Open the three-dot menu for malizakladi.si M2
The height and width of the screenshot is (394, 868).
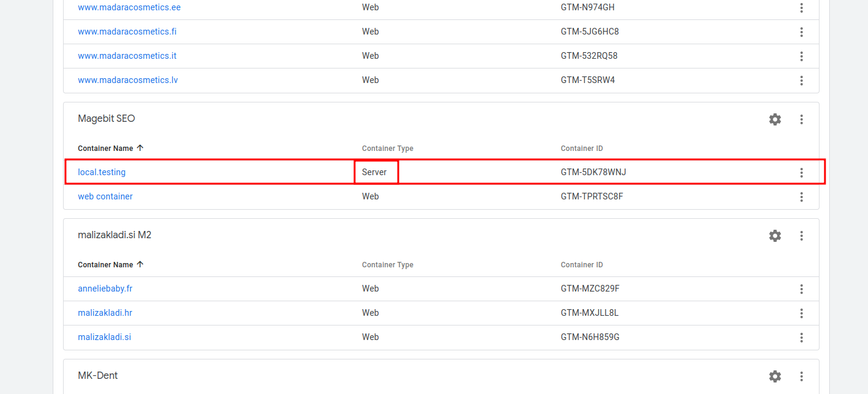point(801,236)
